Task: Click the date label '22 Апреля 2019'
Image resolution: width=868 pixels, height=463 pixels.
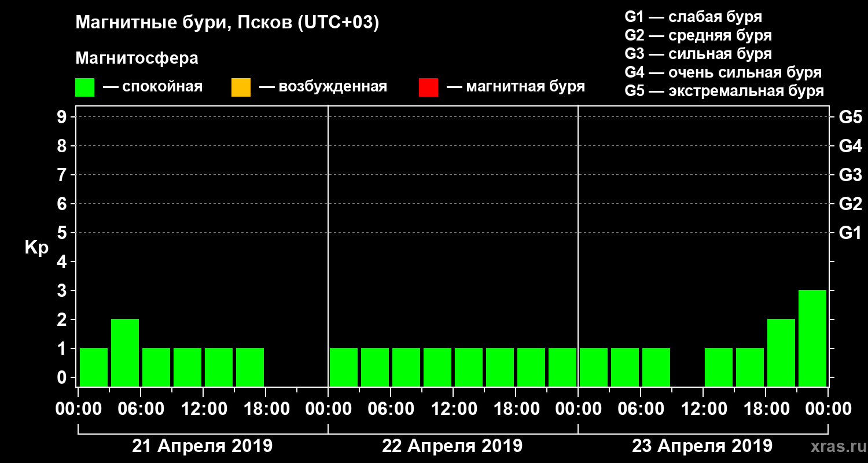Action: click(453, 446)
